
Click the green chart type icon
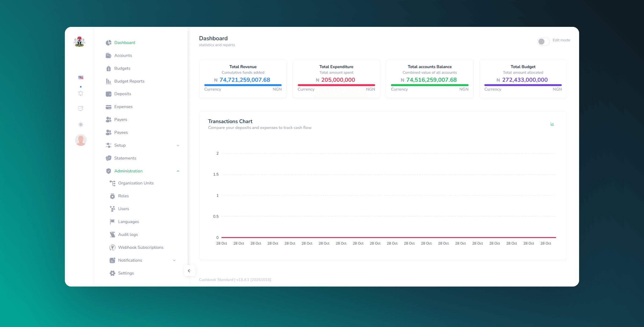tap(552, 124)
